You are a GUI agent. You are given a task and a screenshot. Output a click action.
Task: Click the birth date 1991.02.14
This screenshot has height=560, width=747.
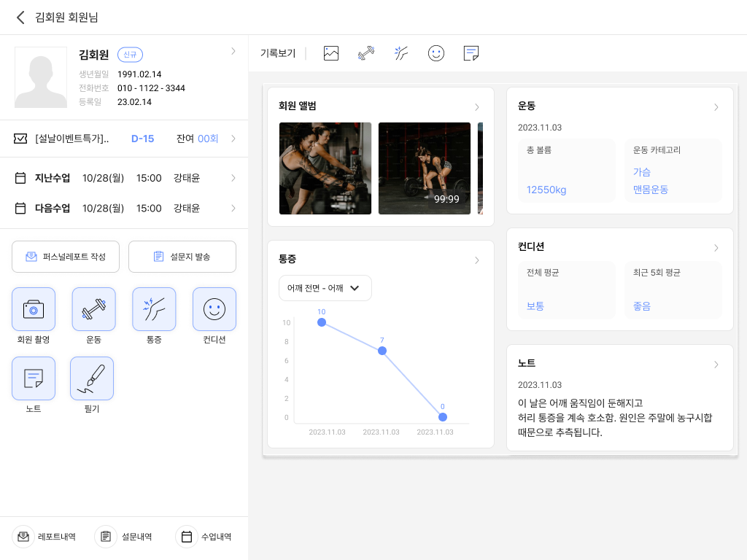(x=139, y=74)
